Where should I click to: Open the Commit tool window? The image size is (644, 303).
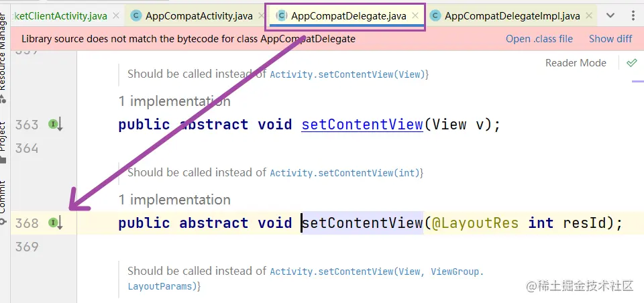pos(3,202)
